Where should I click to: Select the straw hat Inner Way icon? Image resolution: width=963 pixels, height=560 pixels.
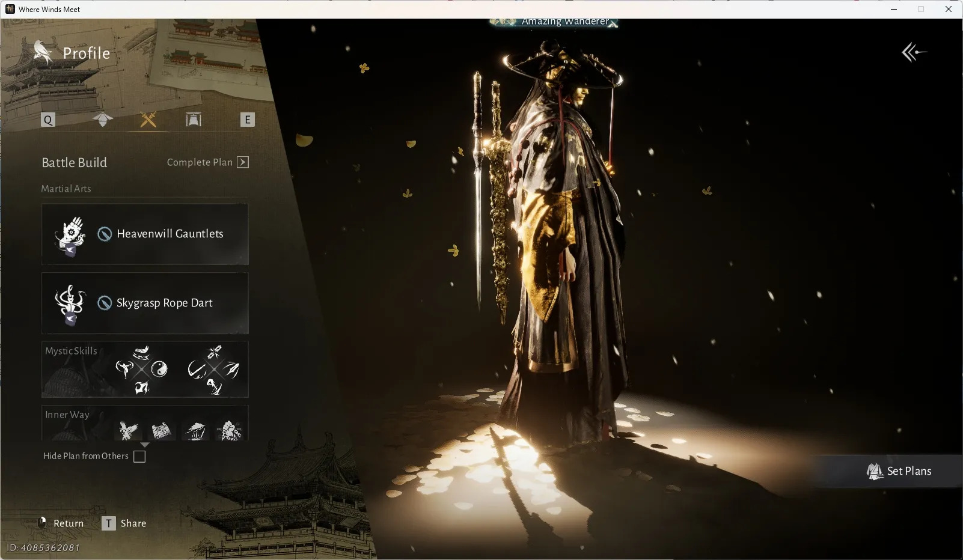click(x=195, y=430)
